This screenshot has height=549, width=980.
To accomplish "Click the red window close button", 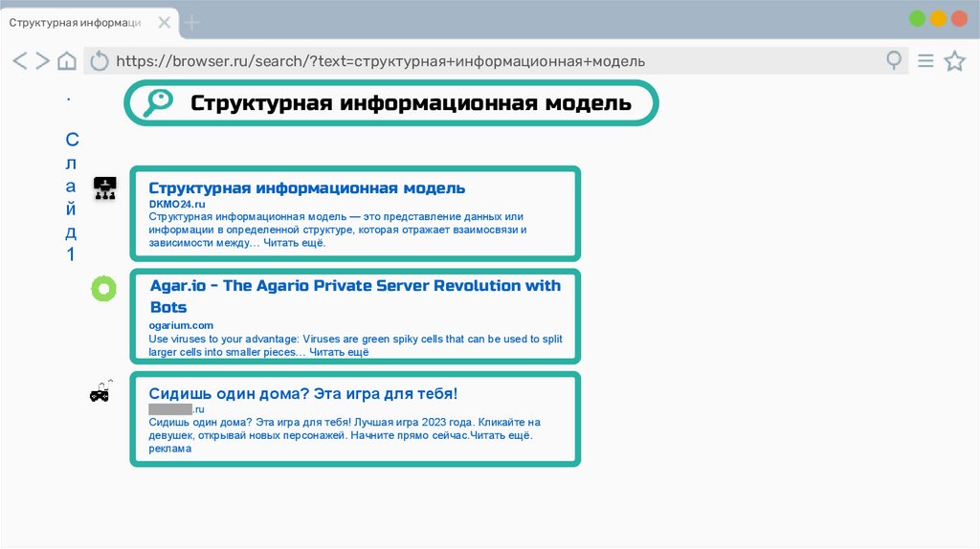I will point(959,19).
